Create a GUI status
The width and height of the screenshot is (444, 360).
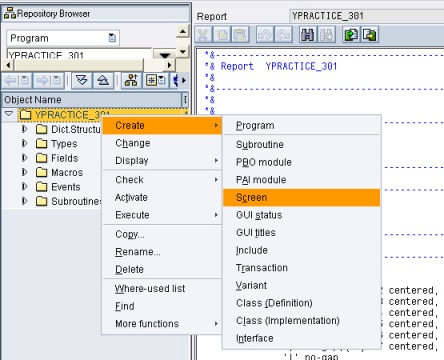301,215
